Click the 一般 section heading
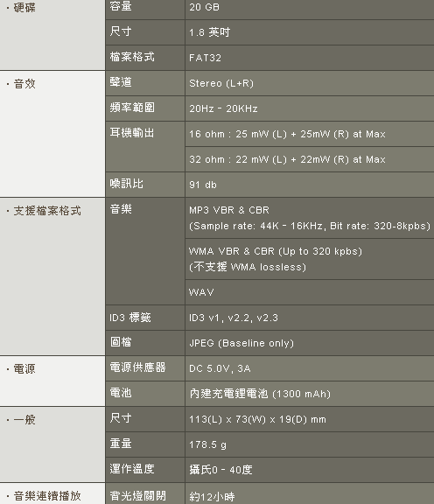This screenshot has height=504, width=434. (24, 420)
